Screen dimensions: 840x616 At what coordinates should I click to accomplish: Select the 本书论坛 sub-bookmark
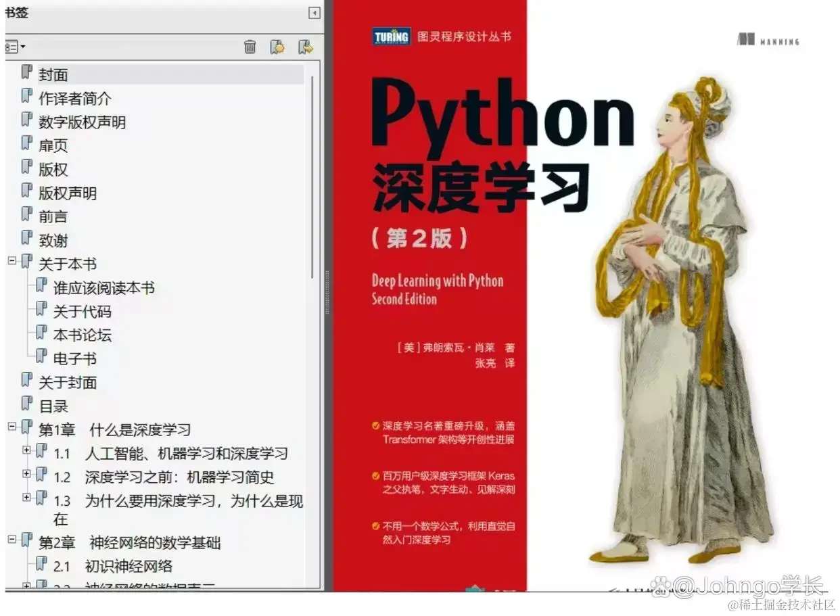83,335
